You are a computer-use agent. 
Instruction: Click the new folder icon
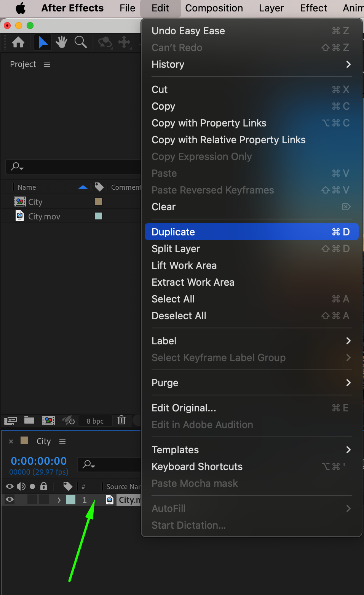pyautogui.click(x=29, y=420)
